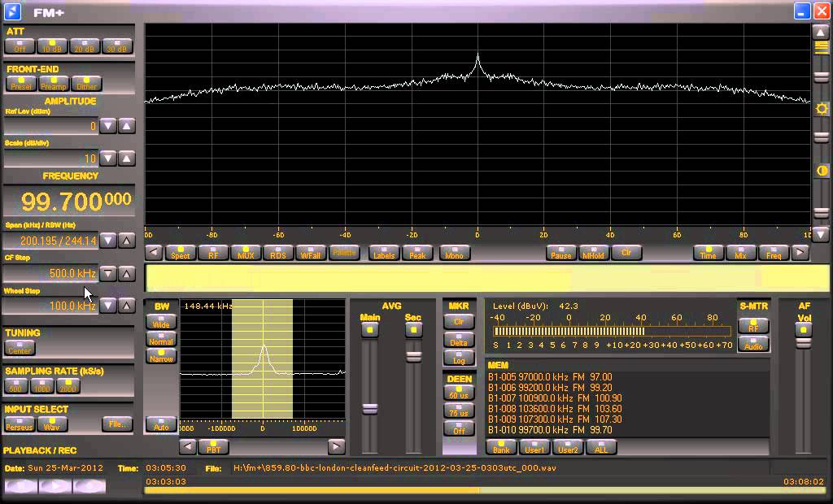Select 10 dB attenuation

click(x=52, y=46)
